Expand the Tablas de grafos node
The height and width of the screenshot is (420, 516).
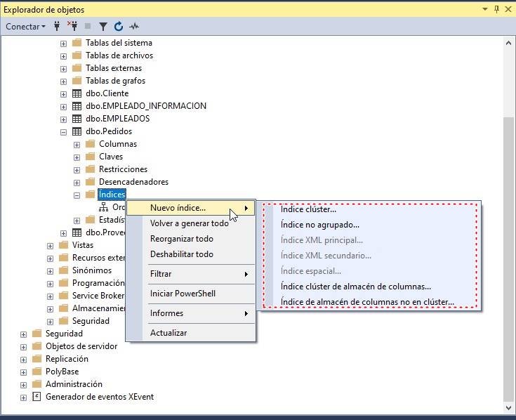tap(63, 81)
